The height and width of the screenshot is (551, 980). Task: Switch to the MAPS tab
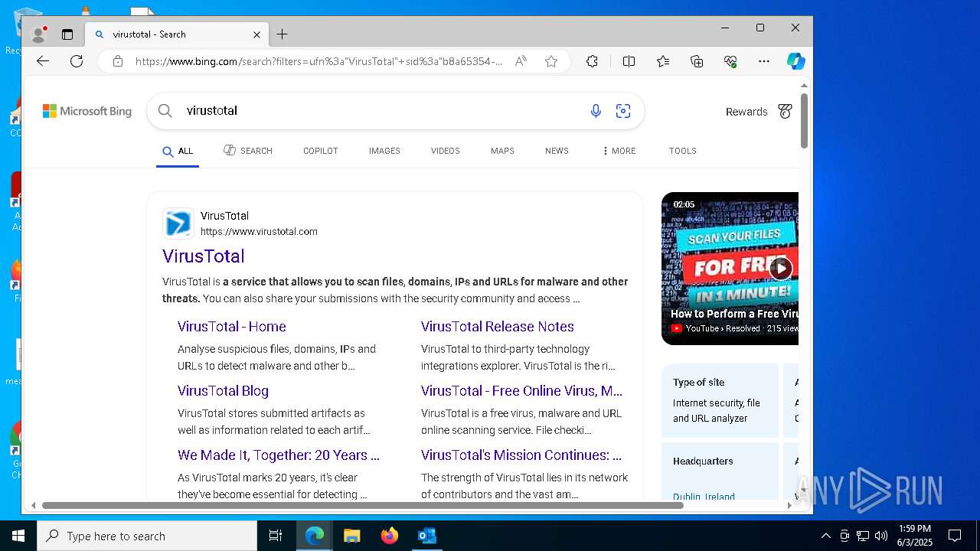pos(502,151)
